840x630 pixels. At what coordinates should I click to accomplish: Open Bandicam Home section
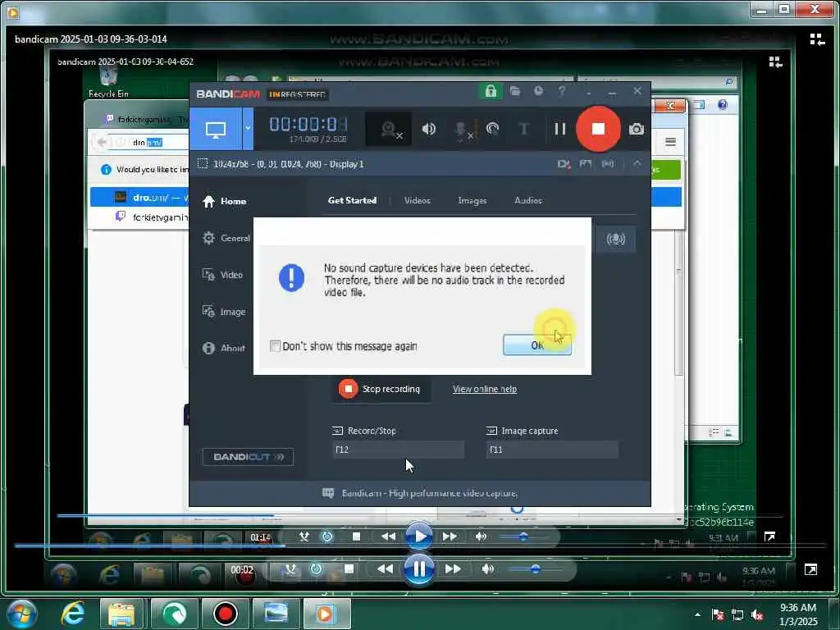[x=225, y=202]
